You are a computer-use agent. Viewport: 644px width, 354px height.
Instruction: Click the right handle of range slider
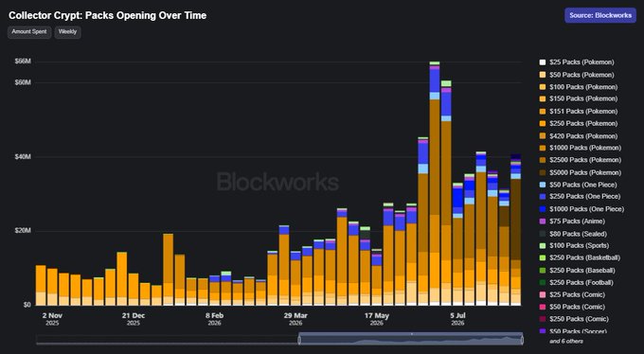pyautogui.click(x=522, y=340)
